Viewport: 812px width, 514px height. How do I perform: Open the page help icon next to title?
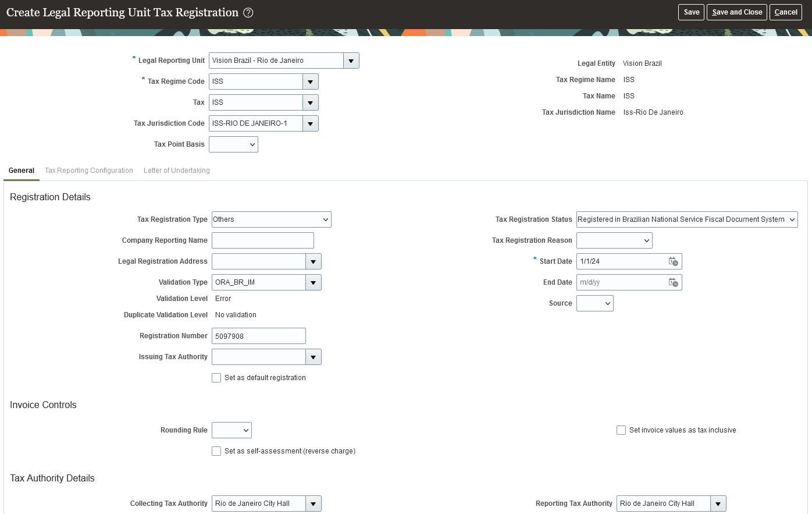(248, 12)
